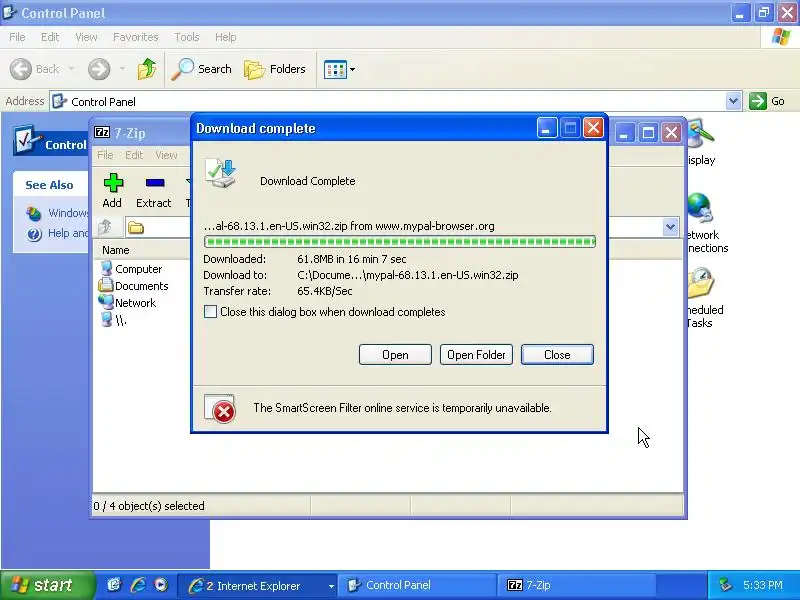Open the File menu in Control Panel
Viewport: 800px width, 600px height.
(x=17, y=37)
